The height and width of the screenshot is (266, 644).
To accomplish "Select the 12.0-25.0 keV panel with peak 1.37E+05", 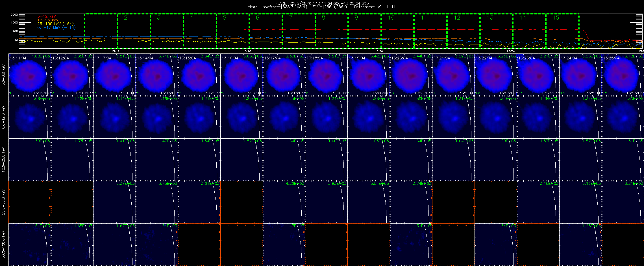I will click(x=72, y=160).
